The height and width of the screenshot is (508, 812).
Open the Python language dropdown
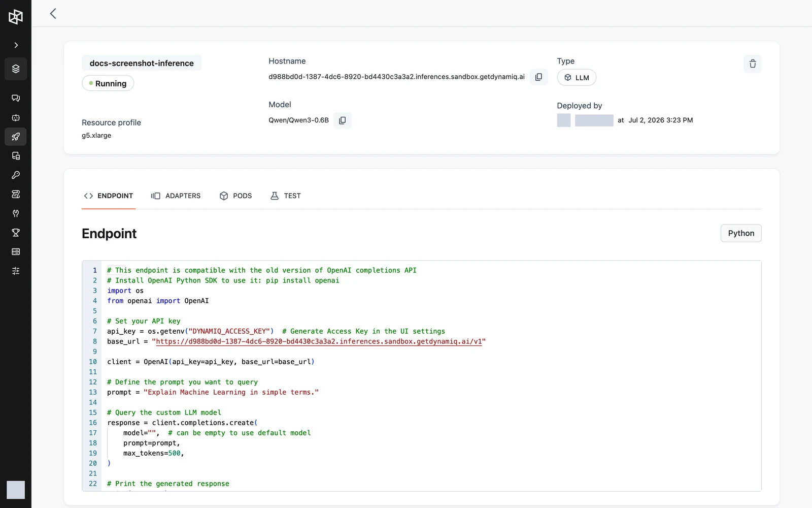(x=741, y=233)
